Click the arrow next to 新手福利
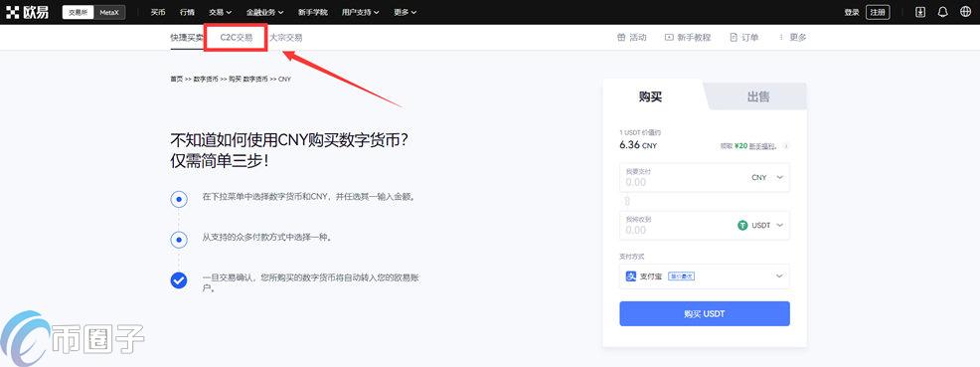 click(x=785, y=146)
